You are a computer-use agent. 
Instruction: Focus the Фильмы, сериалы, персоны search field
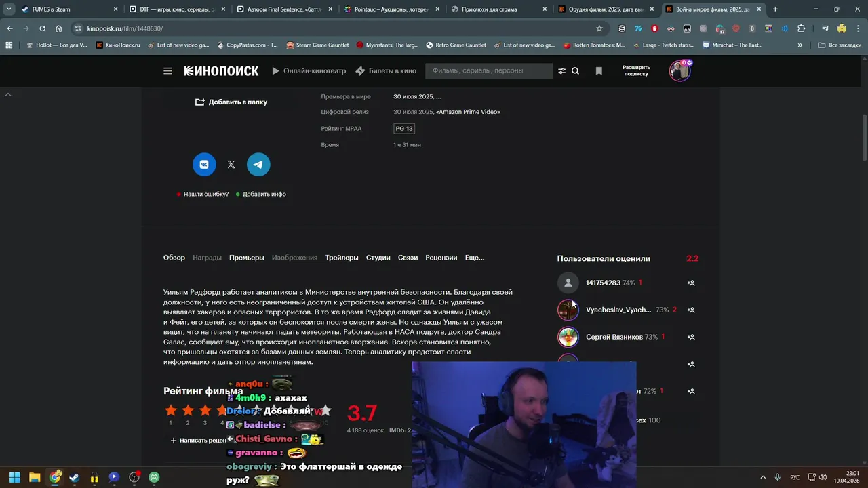(x=488, y=70)
